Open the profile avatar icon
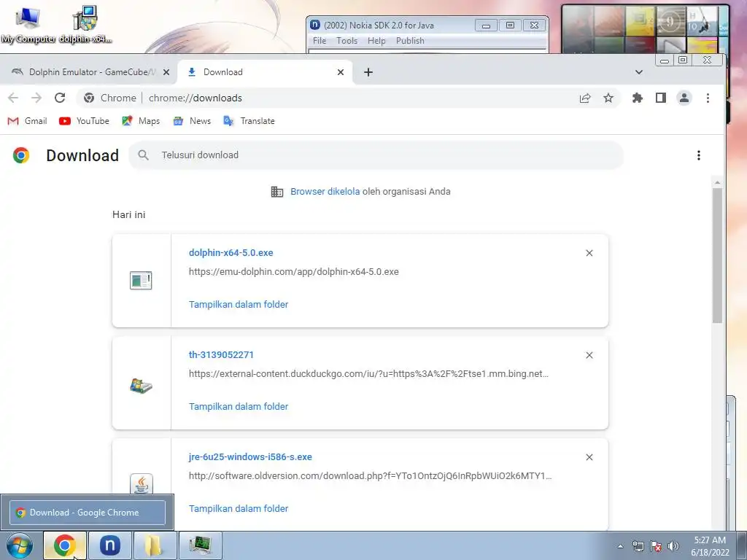747x560 pixels. 684,98
